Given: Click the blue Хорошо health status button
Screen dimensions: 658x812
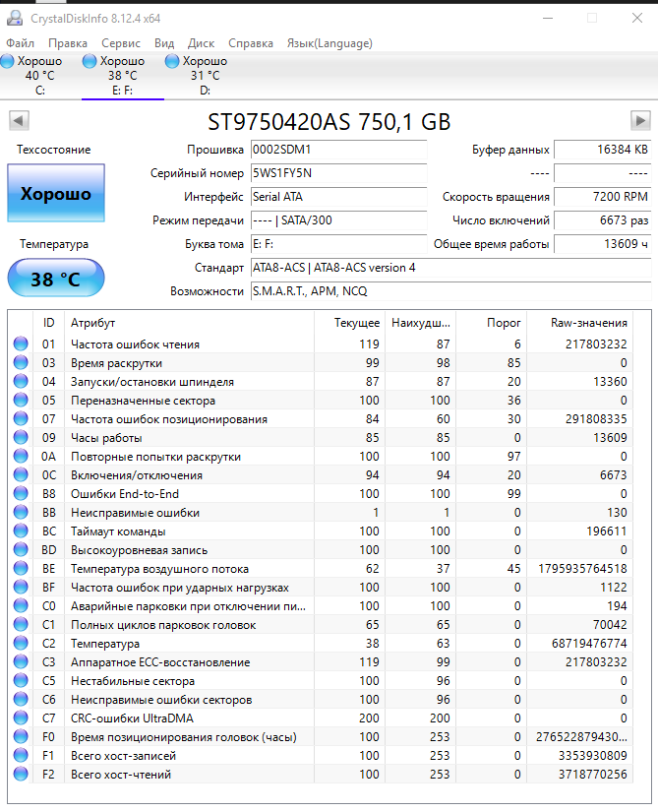Looking at the screenshot, I should [x=56, y=193].
